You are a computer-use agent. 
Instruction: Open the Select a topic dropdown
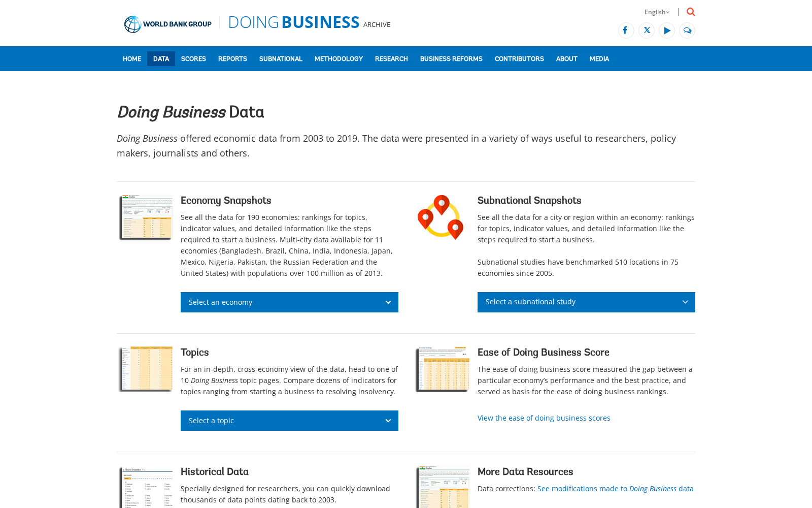[x=289, y=421]
